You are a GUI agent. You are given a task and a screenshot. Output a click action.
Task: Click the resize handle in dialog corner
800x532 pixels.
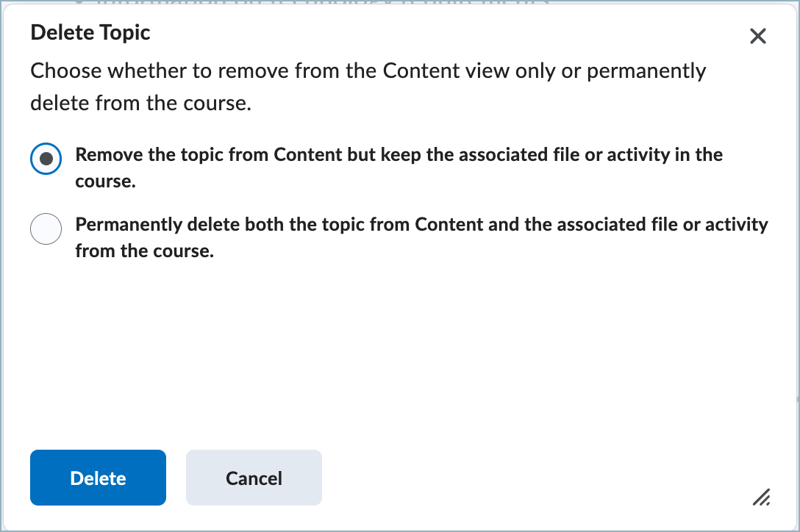coord(761,497)
